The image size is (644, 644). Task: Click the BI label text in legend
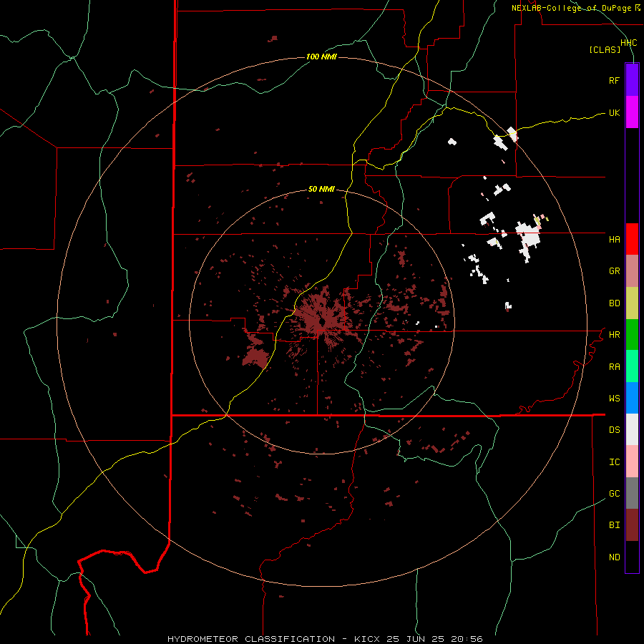click(x=614, y=525)
